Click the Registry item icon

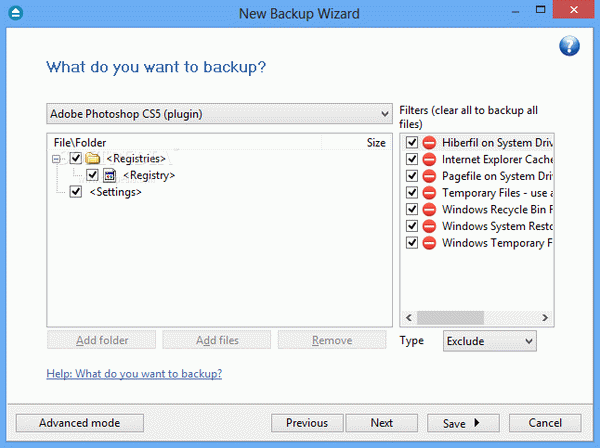pyautogui.click(x=110, y=175)
